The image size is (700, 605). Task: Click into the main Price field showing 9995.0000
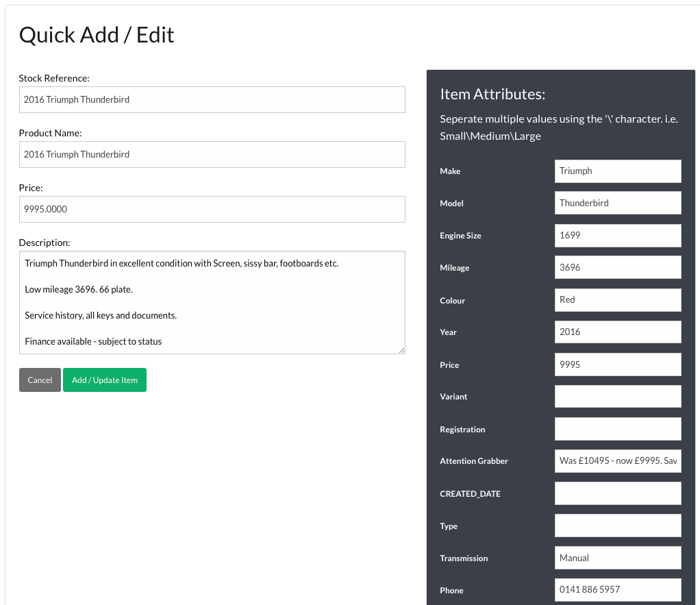[x=212, y=210]
